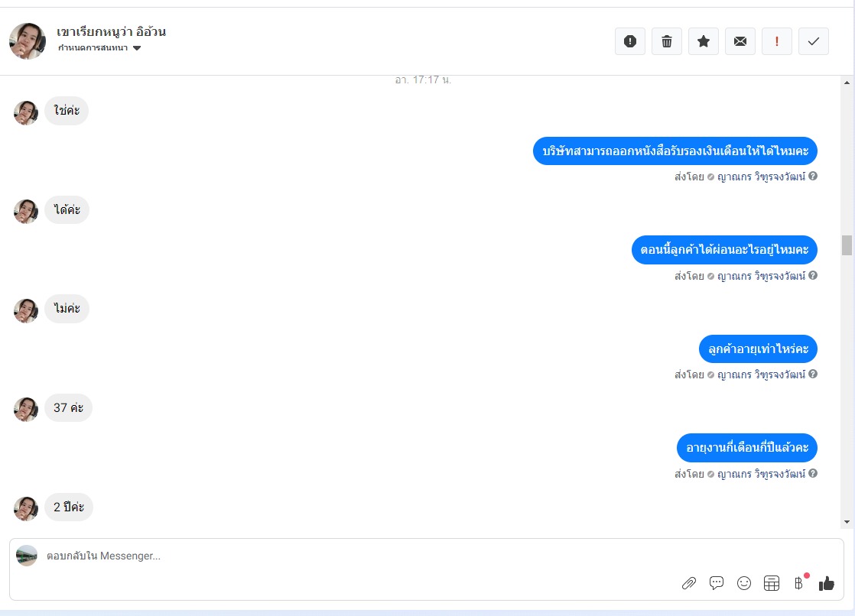855x616 pixels.
Task: Click the customer's header profile picture
Action: tap(28, 41)
